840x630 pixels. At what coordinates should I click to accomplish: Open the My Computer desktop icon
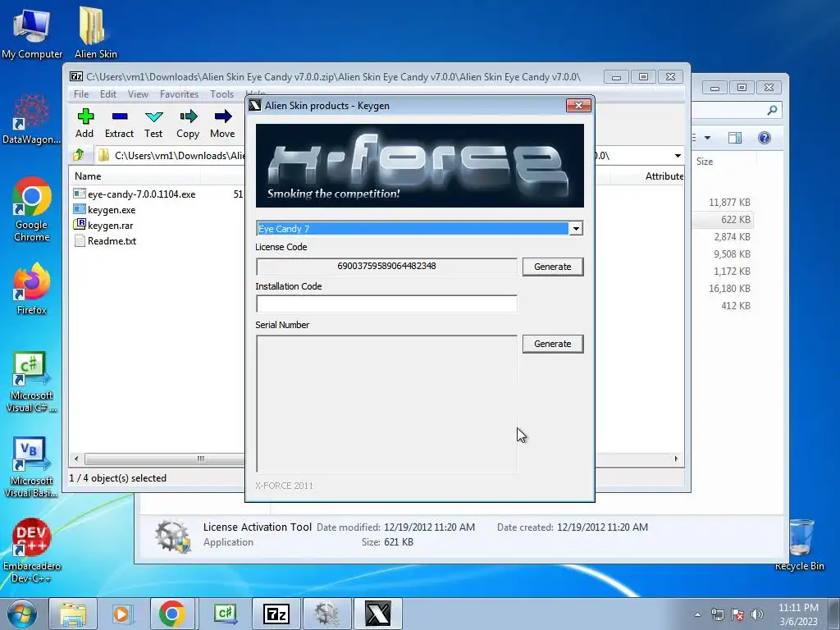(32, 33)
